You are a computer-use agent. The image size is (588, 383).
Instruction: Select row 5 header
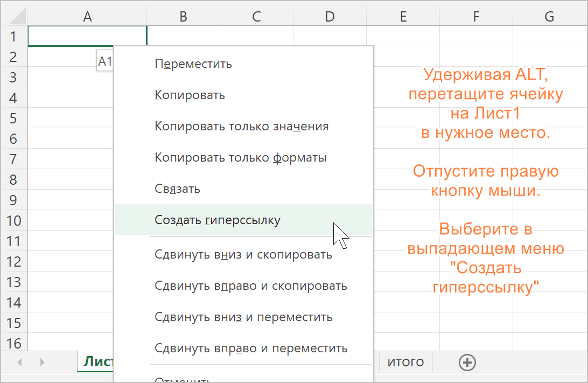[x=13, y=119]
